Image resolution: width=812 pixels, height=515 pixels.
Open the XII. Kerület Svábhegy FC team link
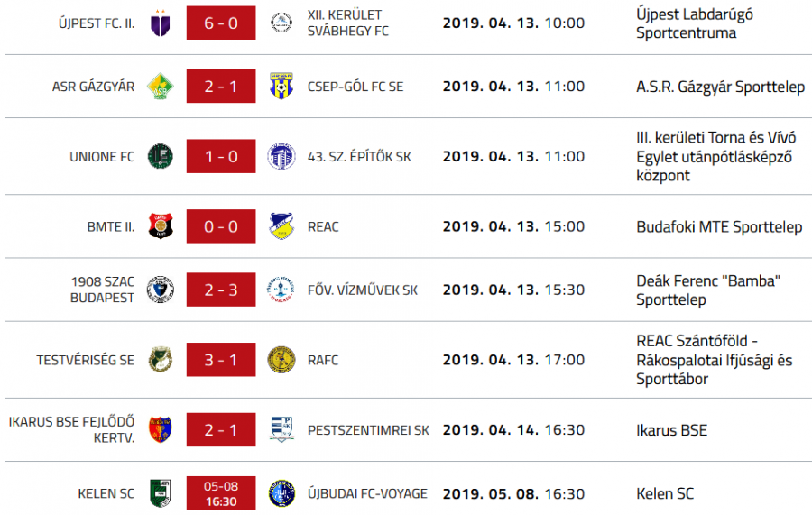coord(348,23)
